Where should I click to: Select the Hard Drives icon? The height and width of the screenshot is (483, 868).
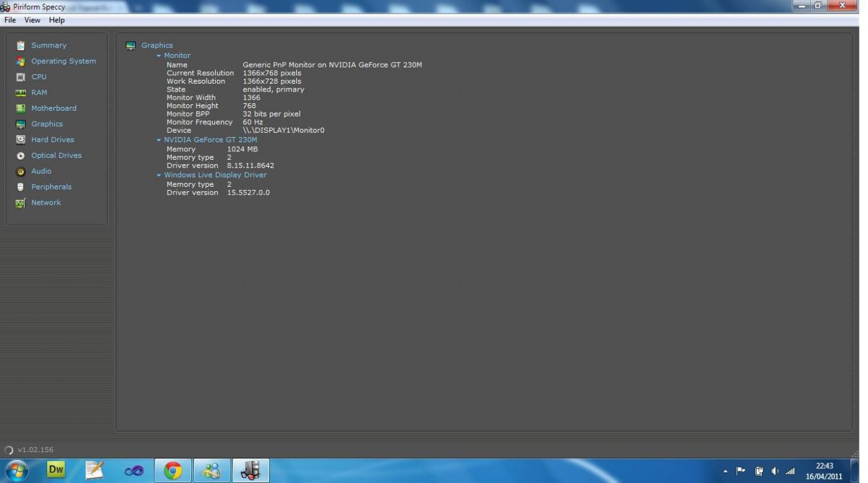click(20, 140)
